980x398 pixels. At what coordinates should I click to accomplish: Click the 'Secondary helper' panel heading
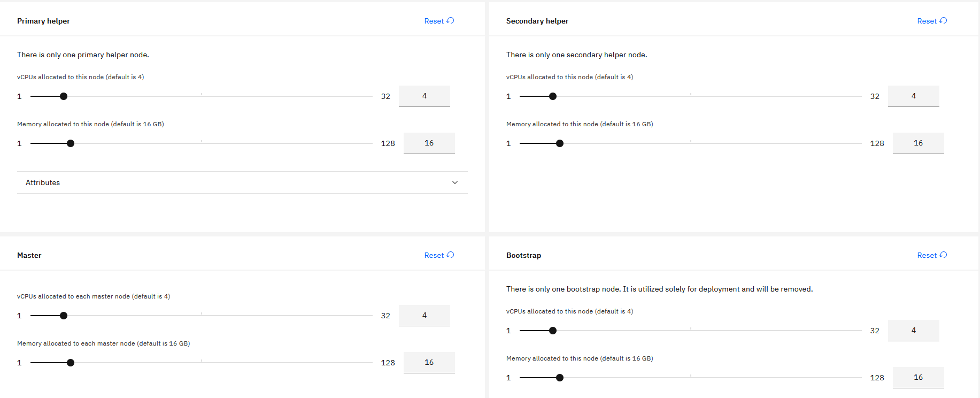pos(537,21)
